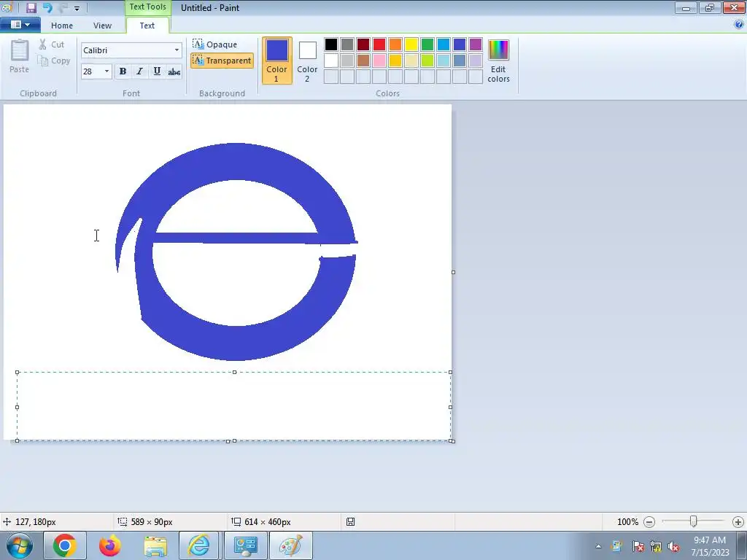Click the muted volume tray icon
The width and height of the screenshot is (747, 560).
(673, 546)
